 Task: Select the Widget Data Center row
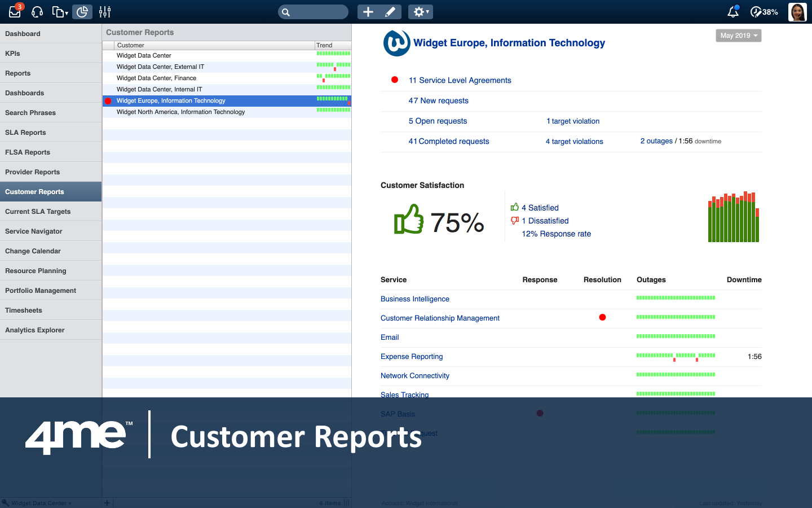pos(227,56)
